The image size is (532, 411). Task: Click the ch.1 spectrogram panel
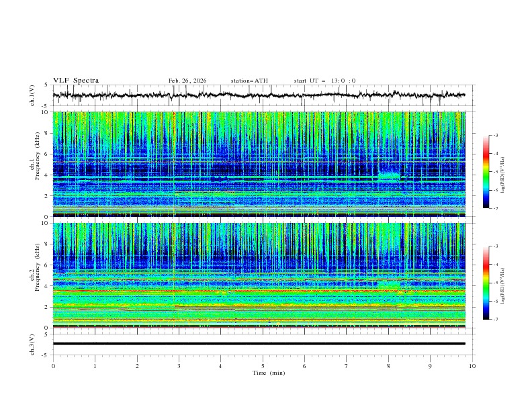coord(259,164)
